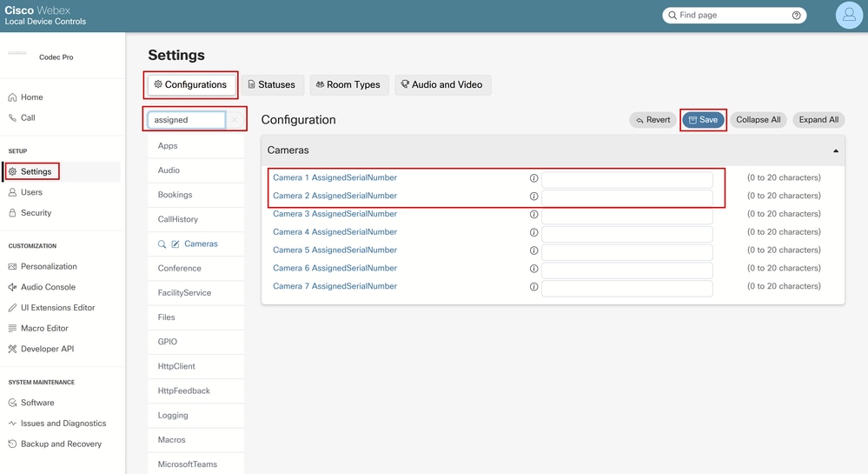This screenshot has height=474, width=868.
Task: Click Camera 5 AssignedSerialNumber link
Action: pyautogui.click(x=335, y=250)
